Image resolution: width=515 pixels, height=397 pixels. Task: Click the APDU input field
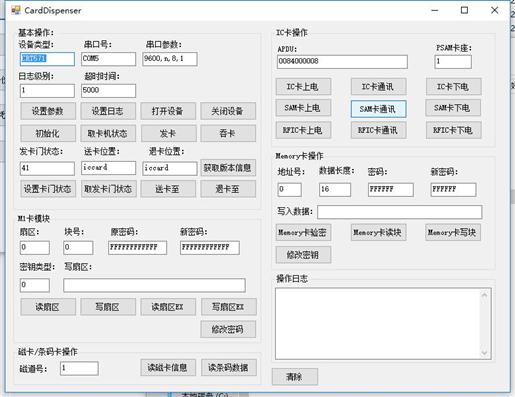(x=342, y=62)
